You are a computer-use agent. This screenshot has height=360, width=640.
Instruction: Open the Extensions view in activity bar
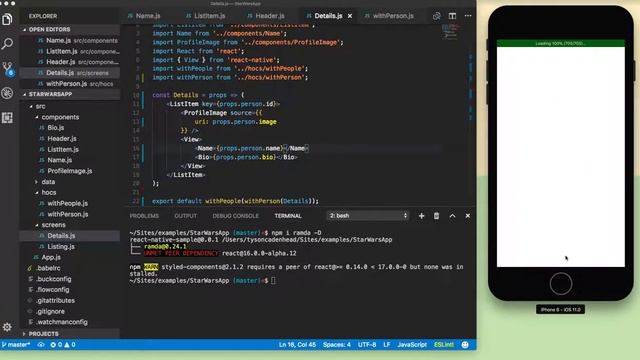point(7,118)
